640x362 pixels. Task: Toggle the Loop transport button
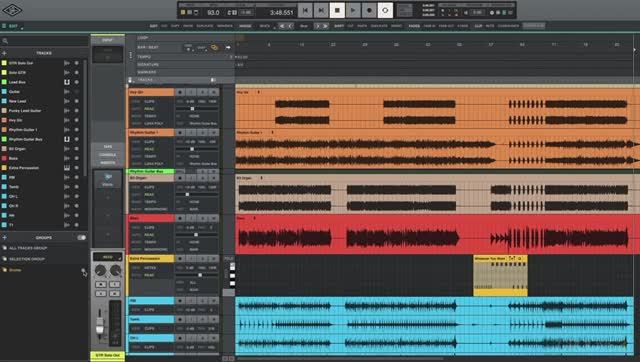[x=385, y=10]
